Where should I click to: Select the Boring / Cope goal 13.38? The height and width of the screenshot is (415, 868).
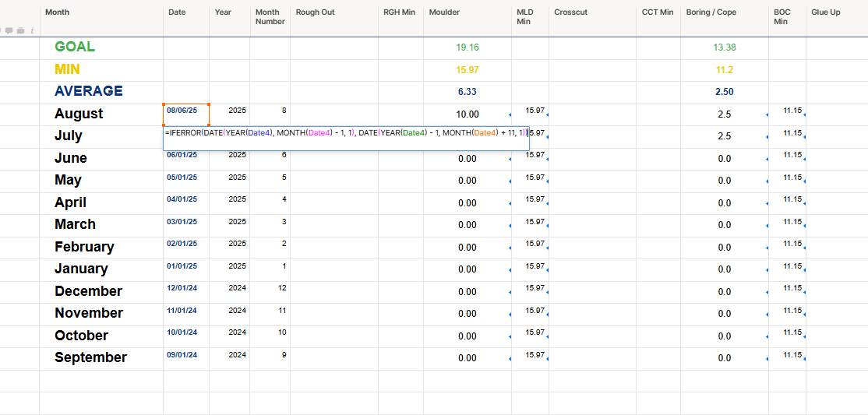coord(725,48)
